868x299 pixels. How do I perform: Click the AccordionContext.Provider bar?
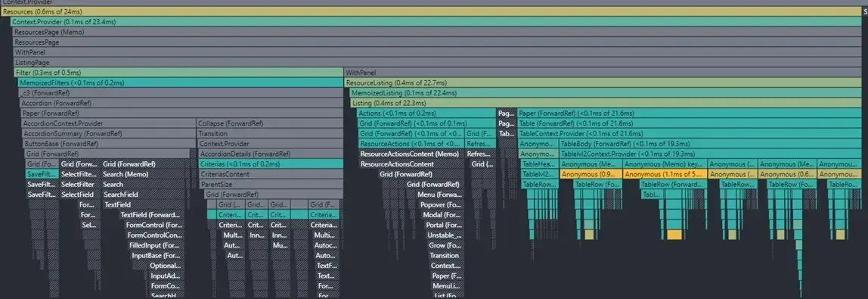pos(109,123)
